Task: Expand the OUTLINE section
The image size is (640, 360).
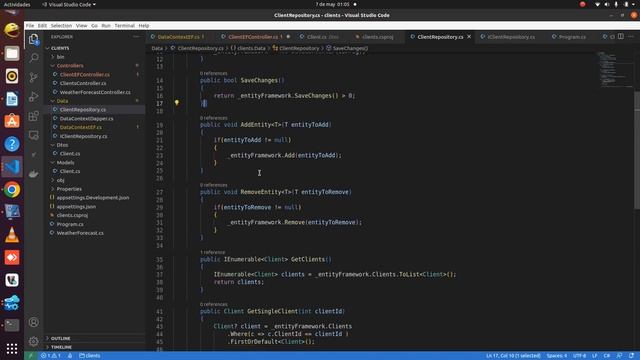Action: (x=60, y=338)
